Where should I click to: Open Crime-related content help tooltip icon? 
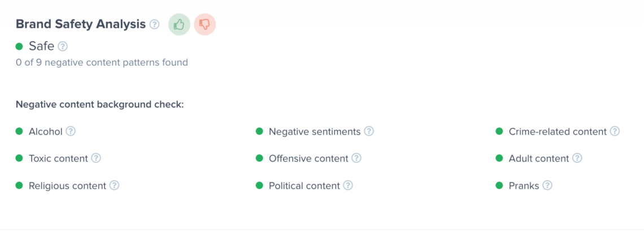tap(615, 131)
